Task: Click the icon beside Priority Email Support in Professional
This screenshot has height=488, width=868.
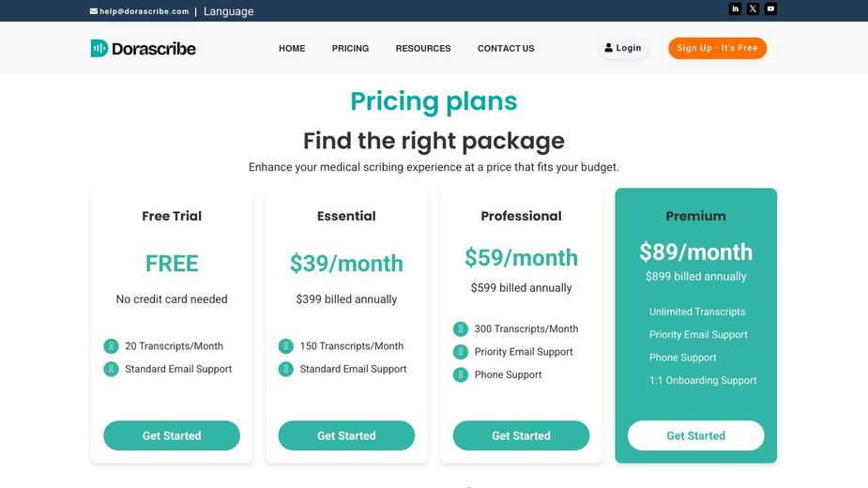Action: coord(461,352)
